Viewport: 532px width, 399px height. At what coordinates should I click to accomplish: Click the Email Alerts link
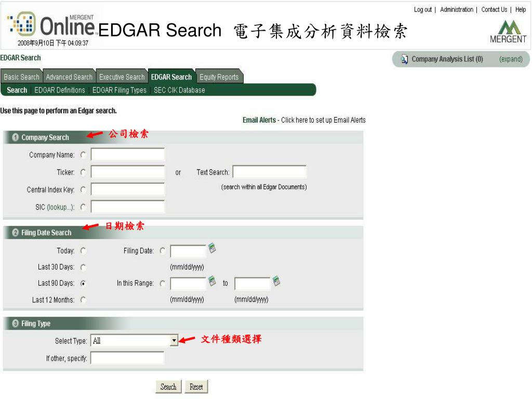pyautogui.click(x=259, y=120)
